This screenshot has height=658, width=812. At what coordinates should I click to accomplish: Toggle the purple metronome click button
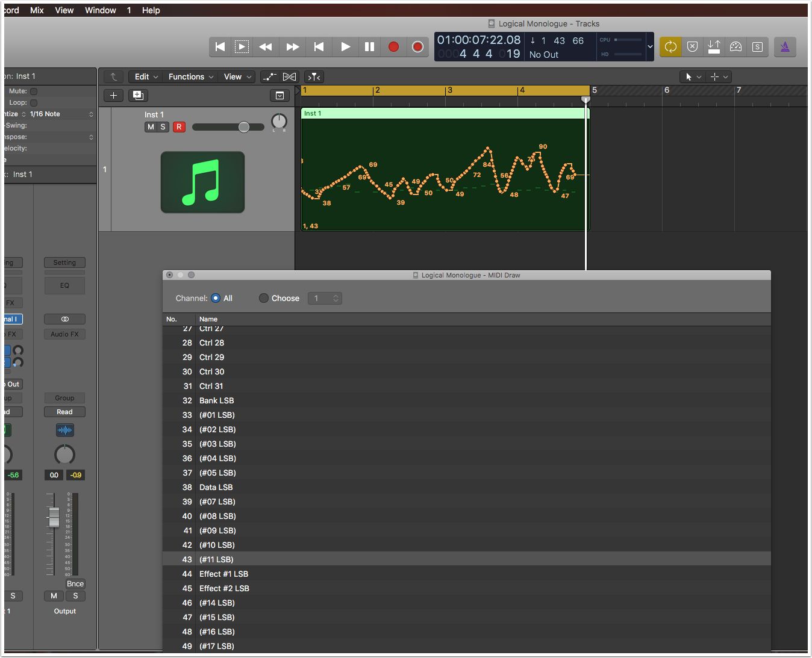click(785, 47)
